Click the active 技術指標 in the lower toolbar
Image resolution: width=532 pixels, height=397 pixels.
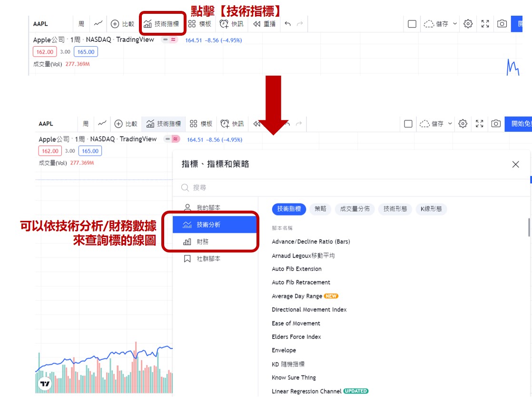[164, 124]
